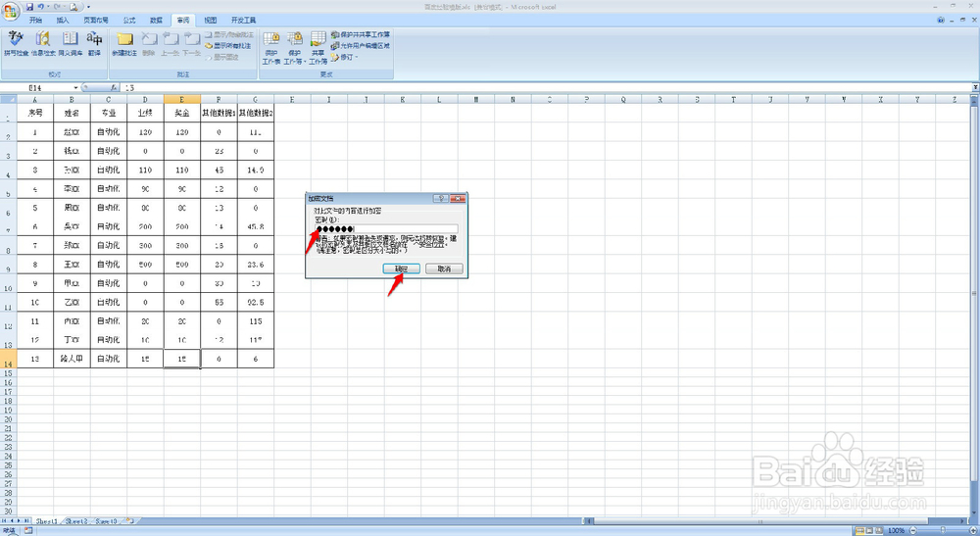This screenshot has height=536, width=980.
Task: Save the workbook from quick access toolbar
Action: (29, 7)
